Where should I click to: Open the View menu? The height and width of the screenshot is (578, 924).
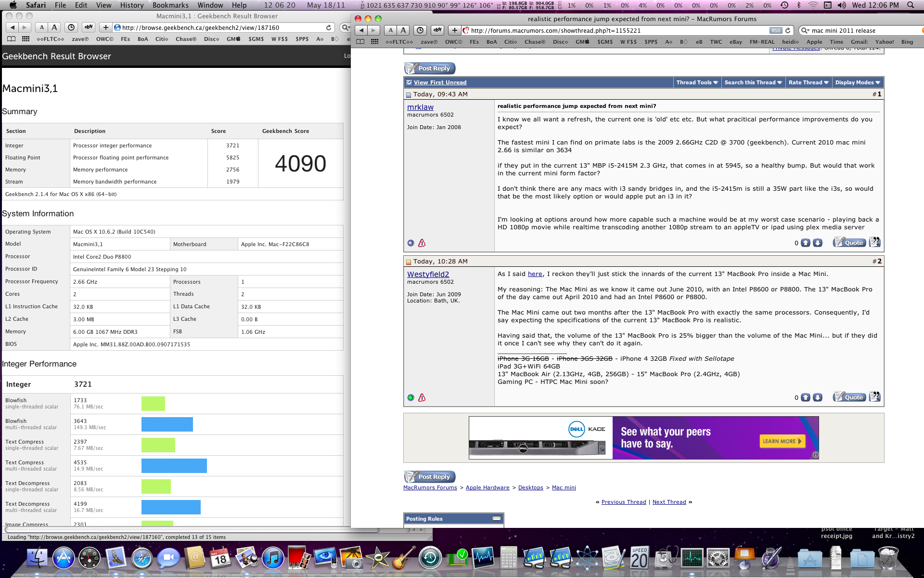click(104, 5)
